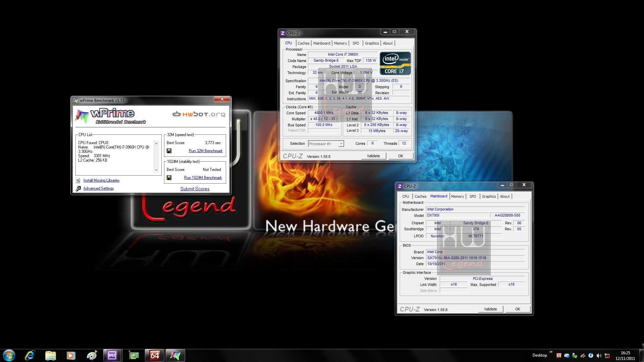Click the Show Desktop strip beside the clock

click(x=642, y=356)
